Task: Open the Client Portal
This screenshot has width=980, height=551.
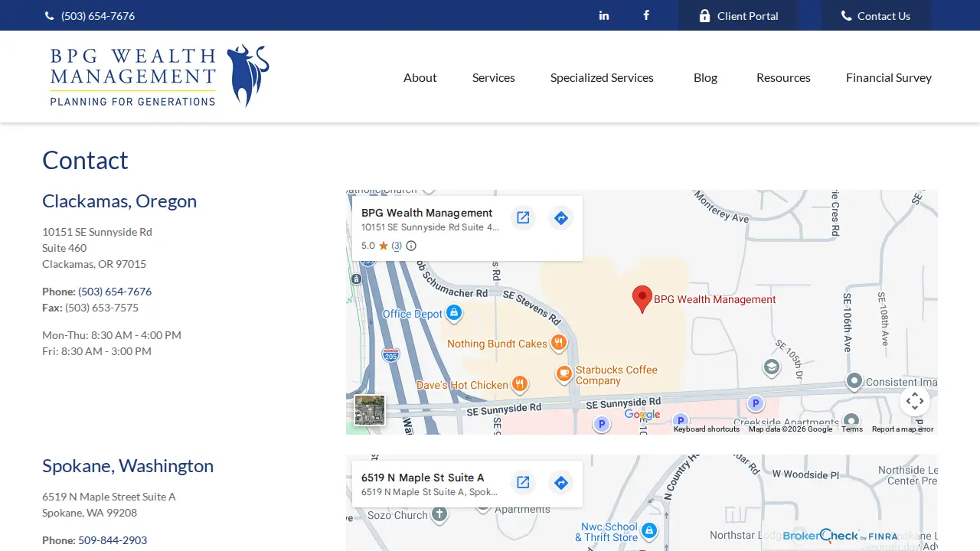Action: pyautogui.click(x=738, y=15)
